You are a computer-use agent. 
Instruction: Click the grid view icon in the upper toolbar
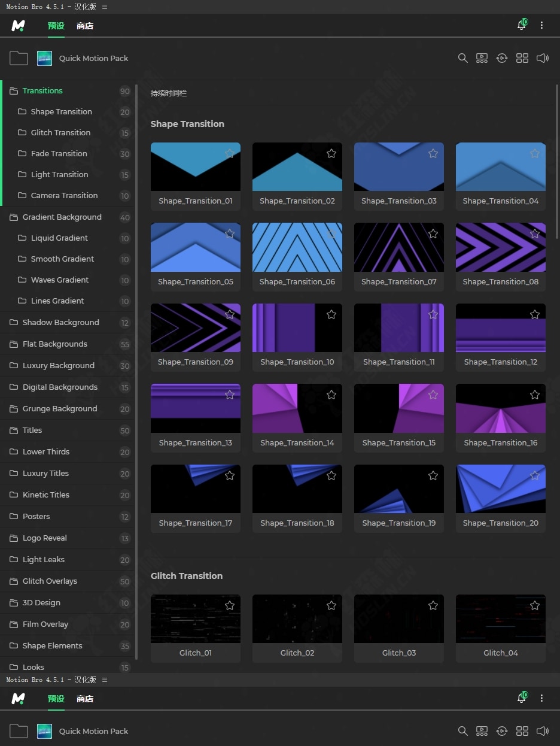click(x=522, y=58)
